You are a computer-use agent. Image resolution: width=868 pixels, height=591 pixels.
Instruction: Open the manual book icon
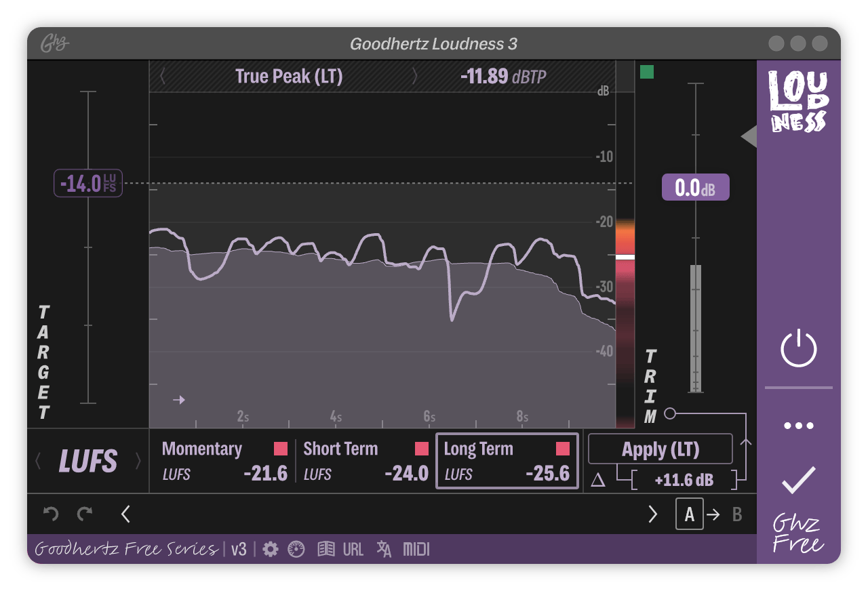(x=326, y=549)
